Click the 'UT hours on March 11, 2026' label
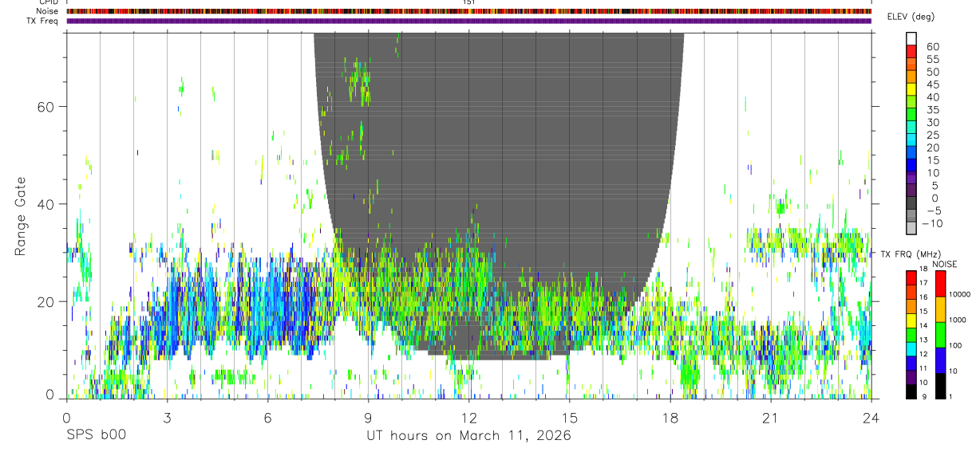 tap(469, 436)
